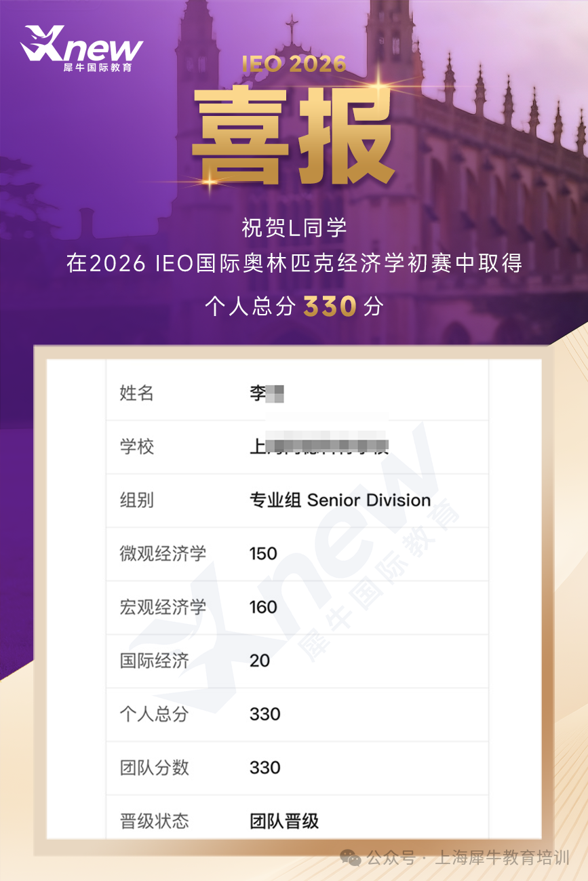588x881 pixels.
Task: Select the 宏观经济学 score 160
Action: [263, 607]
